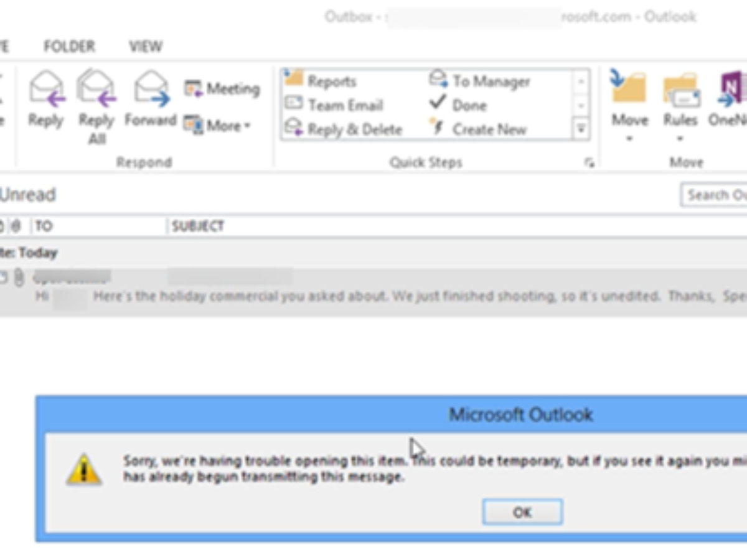Select the Reply & Delete quick step
The width and height of the screenshot is (747, 560).
coord(343,129)
